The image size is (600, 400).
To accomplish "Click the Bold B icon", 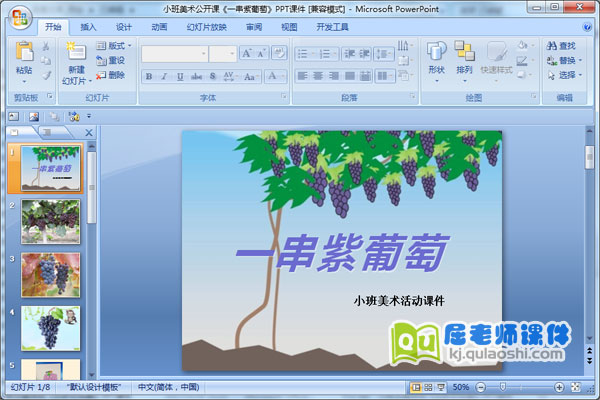I will coord(149,76).
